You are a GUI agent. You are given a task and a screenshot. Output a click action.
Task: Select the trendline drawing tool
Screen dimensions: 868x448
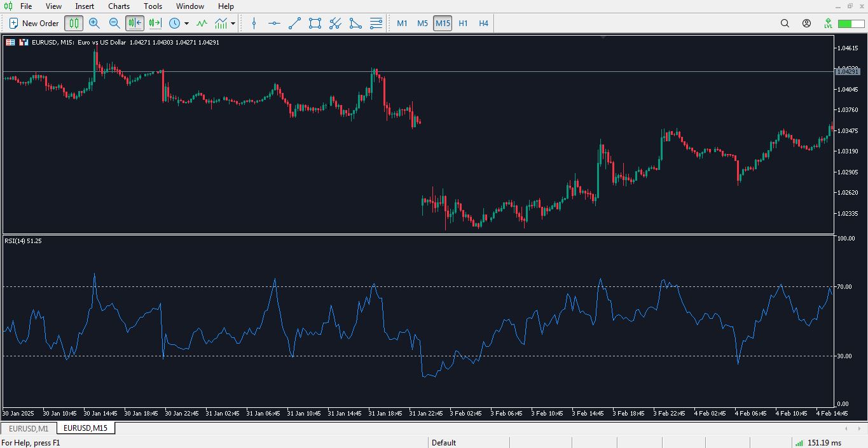tap(294, 24)
